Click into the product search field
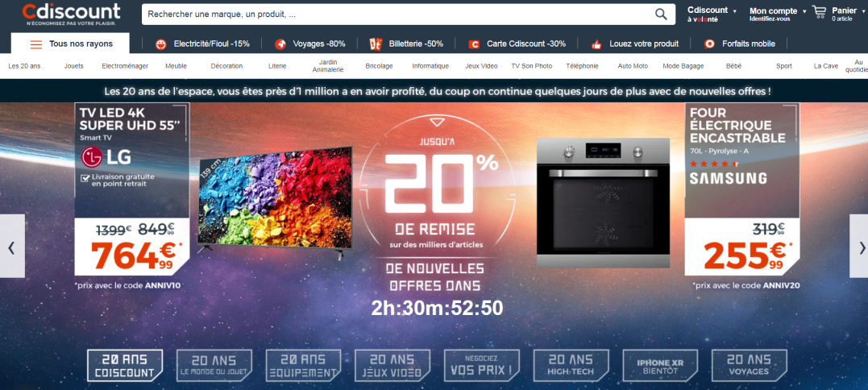Image resolution: width=868 pixels, height=390 pixels. (399, 15)
